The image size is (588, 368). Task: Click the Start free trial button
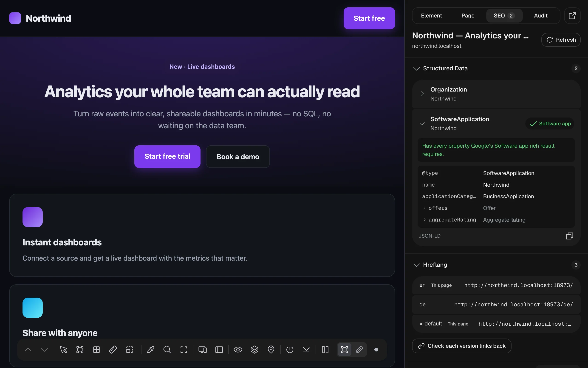pyautogui.click(x=167, y=156)
